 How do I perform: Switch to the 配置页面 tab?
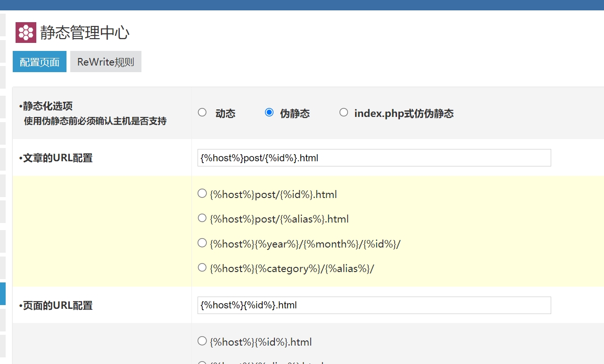pyautogui.click(x=40, y=62)
